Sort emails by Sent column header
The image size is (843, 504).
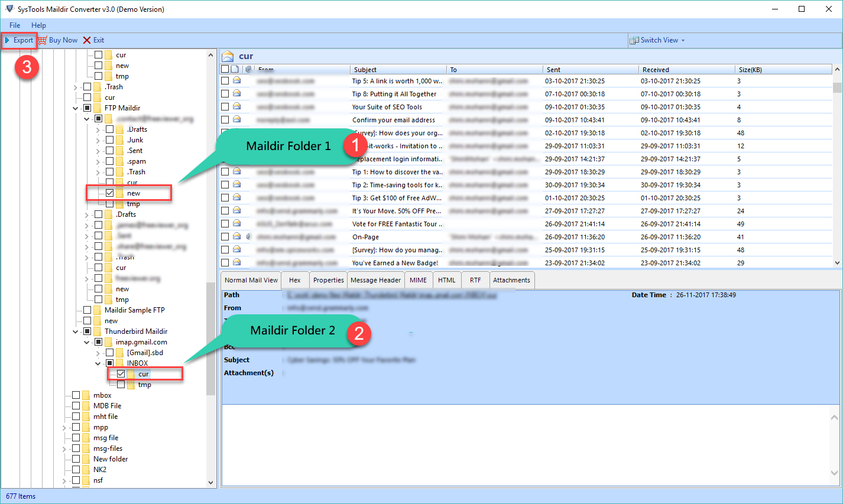(591, 70)
